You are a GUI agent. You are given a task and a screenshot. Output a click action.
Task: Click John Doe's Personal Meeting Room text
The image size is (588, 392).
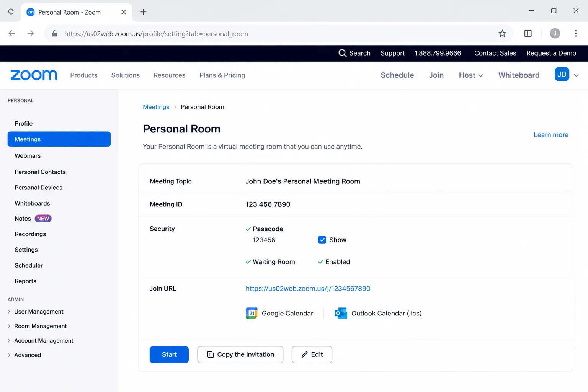303,181
